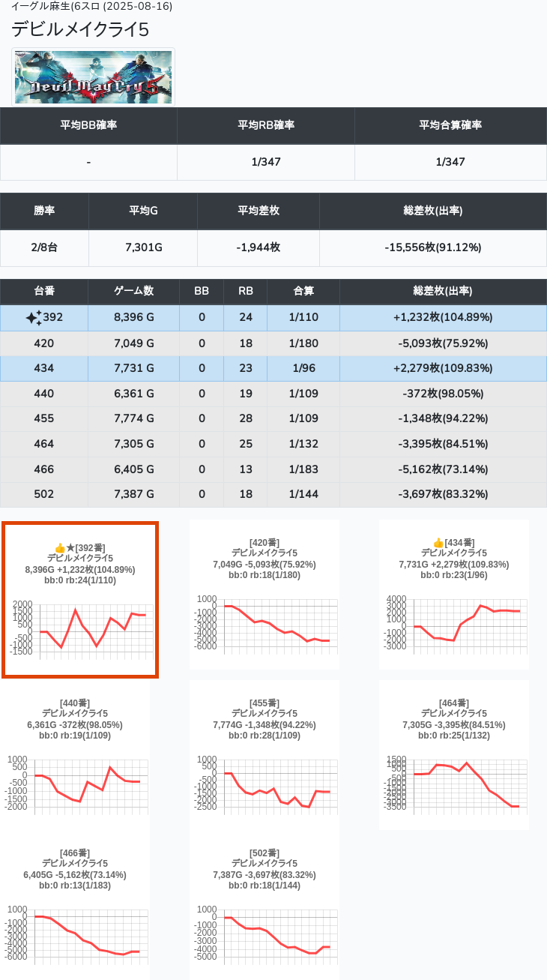Click the sparkle icon beside machine 392

(x=33, y=318)
